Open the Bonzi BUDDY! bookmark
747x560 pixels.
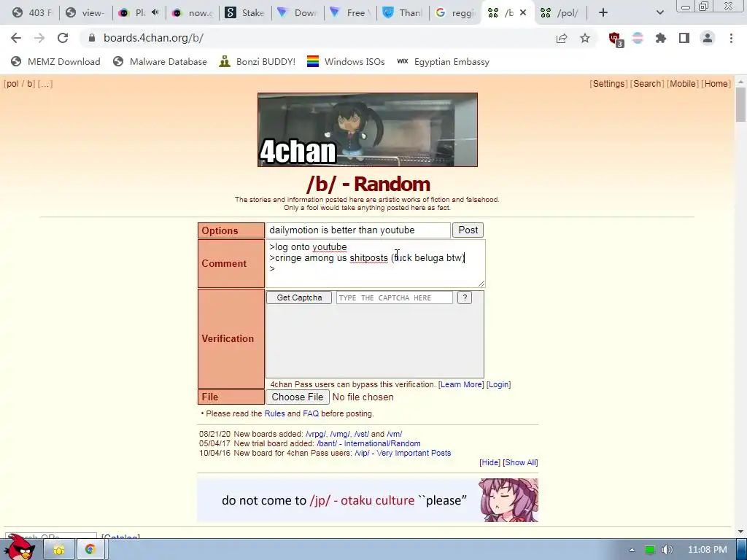coord(258,61)
